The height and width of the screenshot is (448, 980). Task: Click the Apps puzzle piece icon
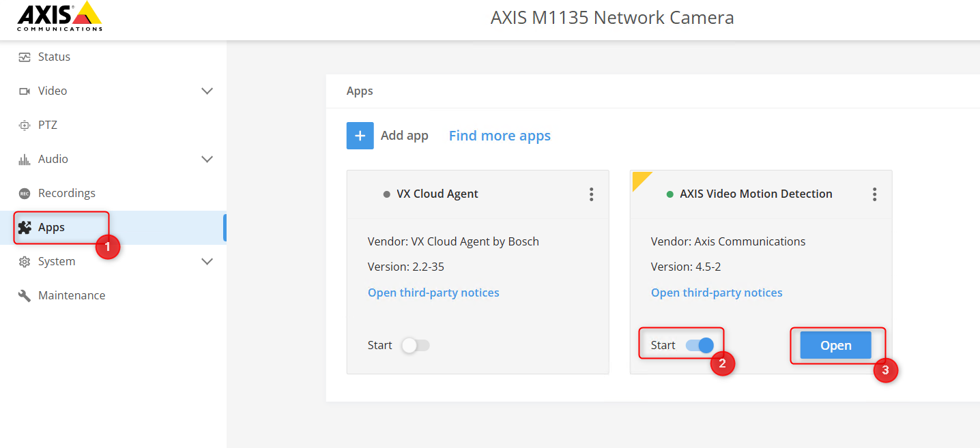coord(25,228)
